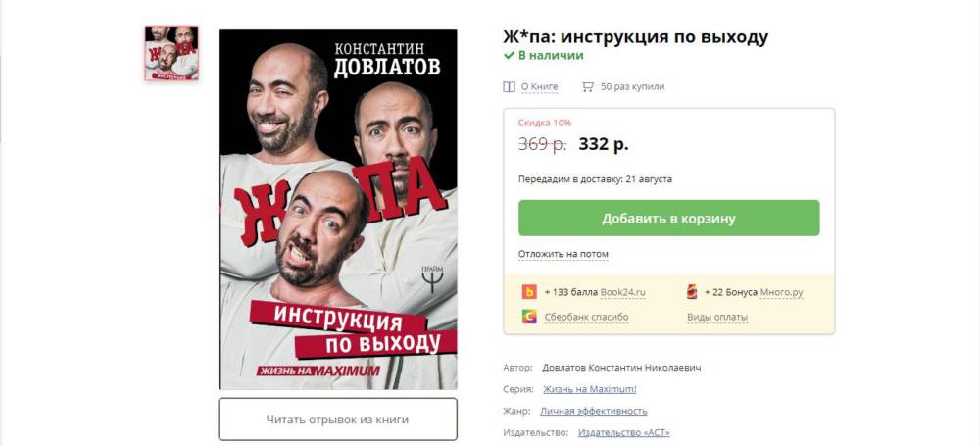Image resolution: width=980 pixels, height=446 pixels.
Task: Click the shopping cart icon beside 50 раз купили
Action: 587,87
